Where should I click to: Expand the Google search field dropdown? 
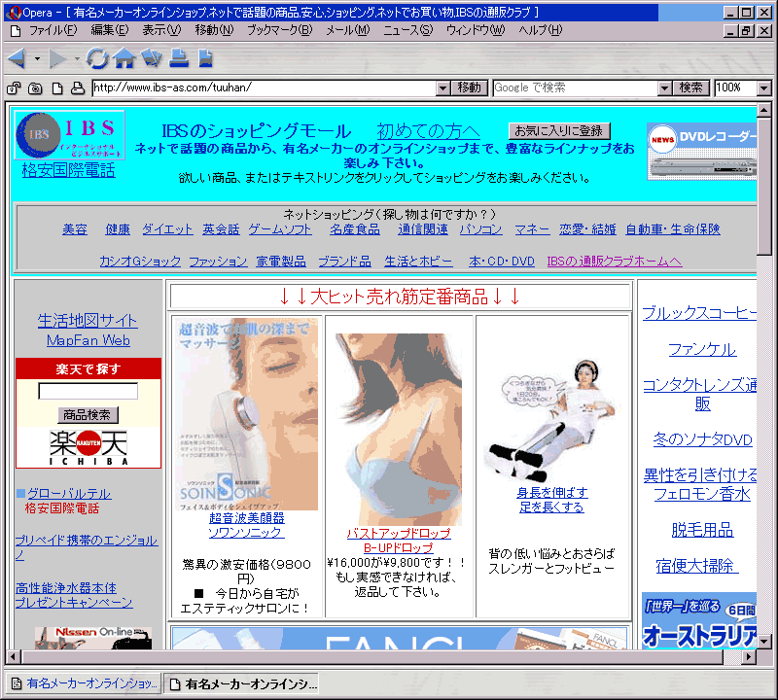(x=664, y=88)
